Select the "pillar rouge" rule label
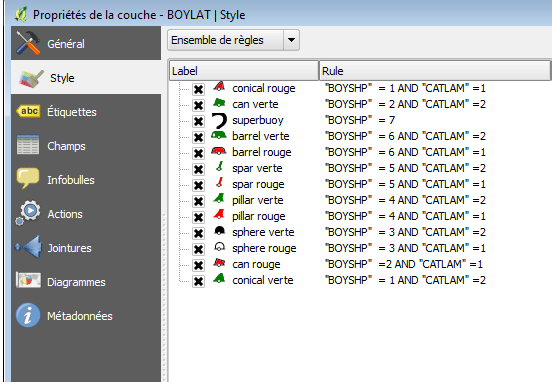Screen dimensions: 552x382 pos(259,216)
